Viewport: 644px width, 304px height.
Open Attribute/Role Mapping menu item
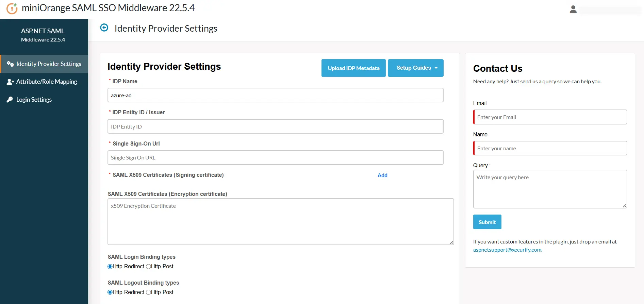pyautogui.click(x=47, y=82)
